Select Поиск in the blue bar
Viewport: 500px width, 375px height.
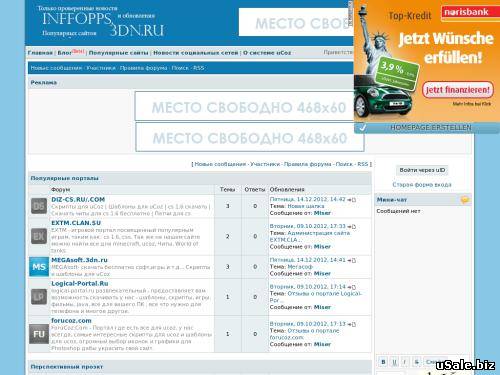[180, 68]
